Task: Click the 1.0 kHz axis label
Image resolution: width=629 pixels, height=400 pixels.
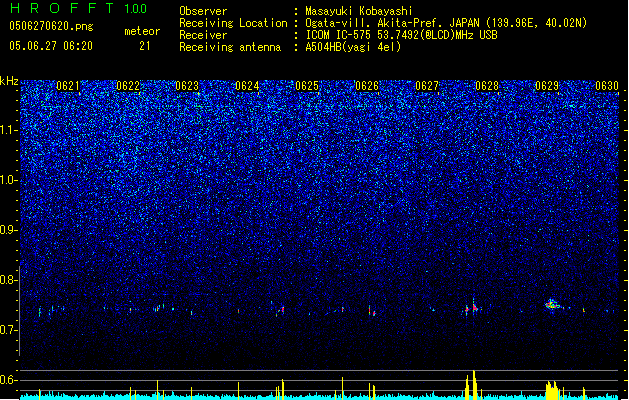Action: [9, 180]
